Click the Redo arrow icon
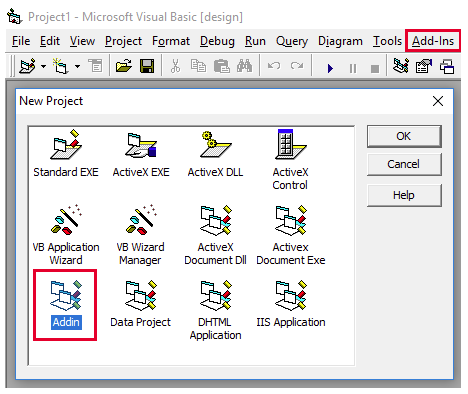Screen dimensions: 468x394 (x=297, y=66)
